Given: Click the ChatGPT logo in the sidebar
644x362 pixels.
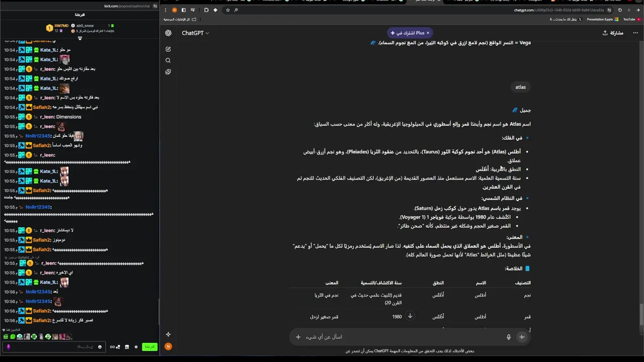Looking at the screenshot, I should click(x=168, y=33).
